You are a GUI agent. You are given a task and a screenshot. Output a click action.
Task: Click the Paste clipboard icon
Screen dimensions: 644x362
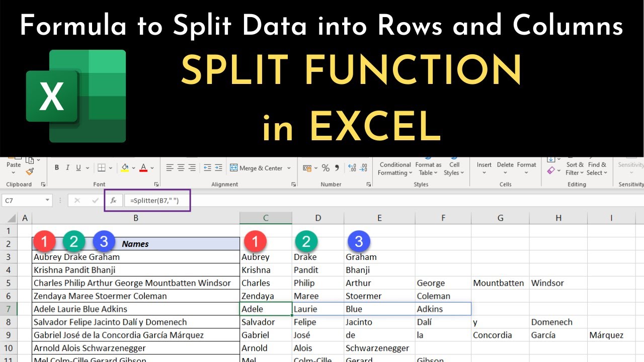tap(14, 159)
